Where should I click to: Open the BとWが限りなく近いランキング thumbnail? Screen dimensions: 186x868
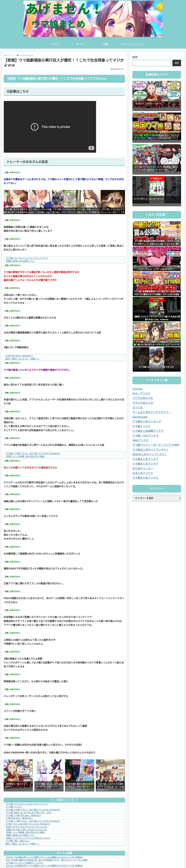157,191
